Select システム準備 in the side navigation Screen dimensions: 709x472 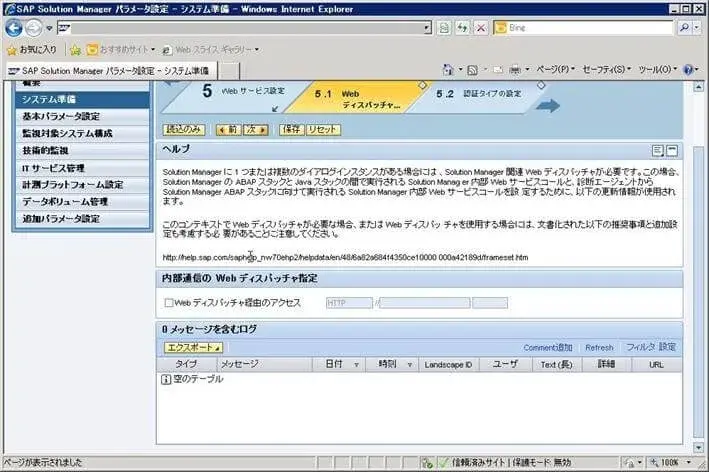click(82, 99)
